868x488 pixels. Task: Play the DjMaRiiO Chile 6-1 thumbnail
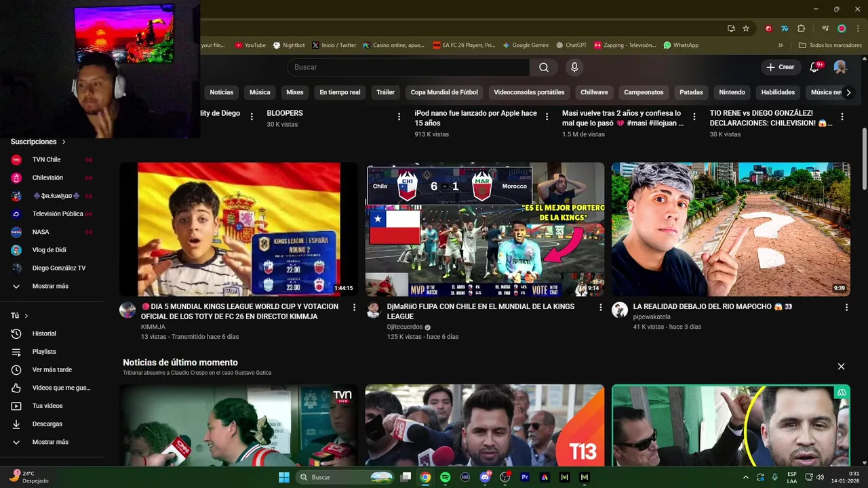click(x=485, y=229)
